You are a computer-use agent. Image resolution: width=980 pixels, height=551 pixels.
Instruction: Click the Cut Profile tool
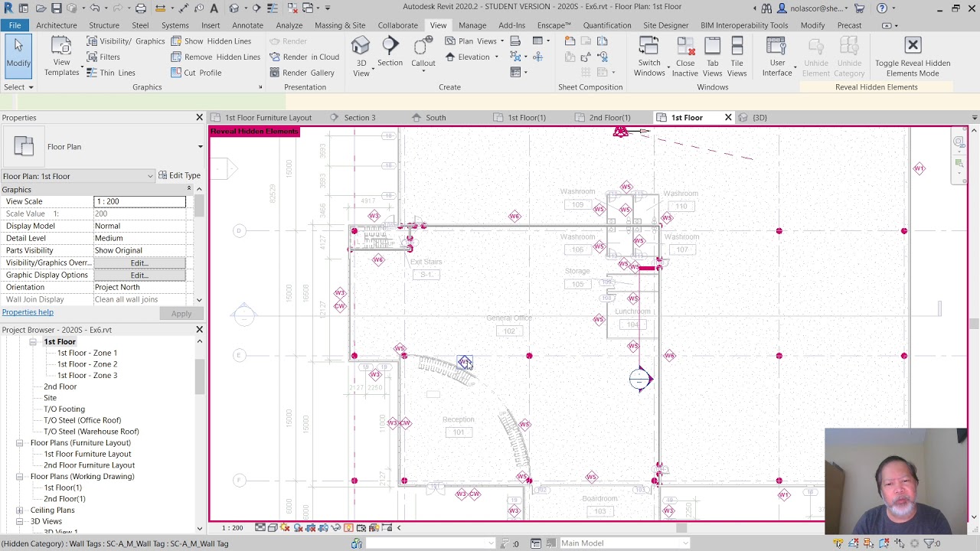coord(196,73)
